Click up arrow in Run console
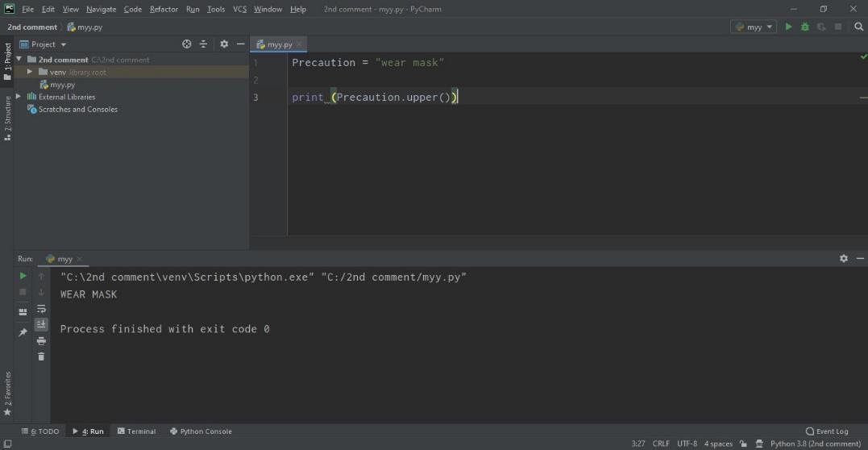The image size is (868, 450). [41, 276]
